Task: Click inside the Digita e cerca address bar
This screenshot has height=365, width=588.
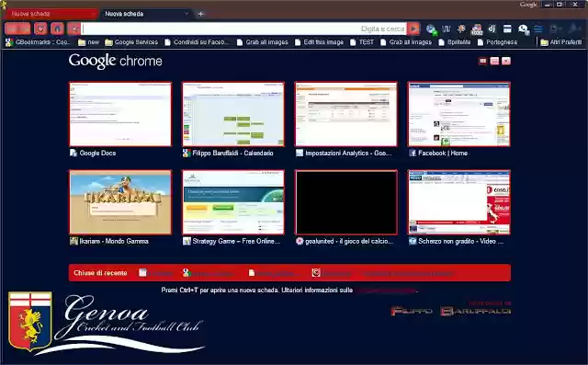Action: 243,29
